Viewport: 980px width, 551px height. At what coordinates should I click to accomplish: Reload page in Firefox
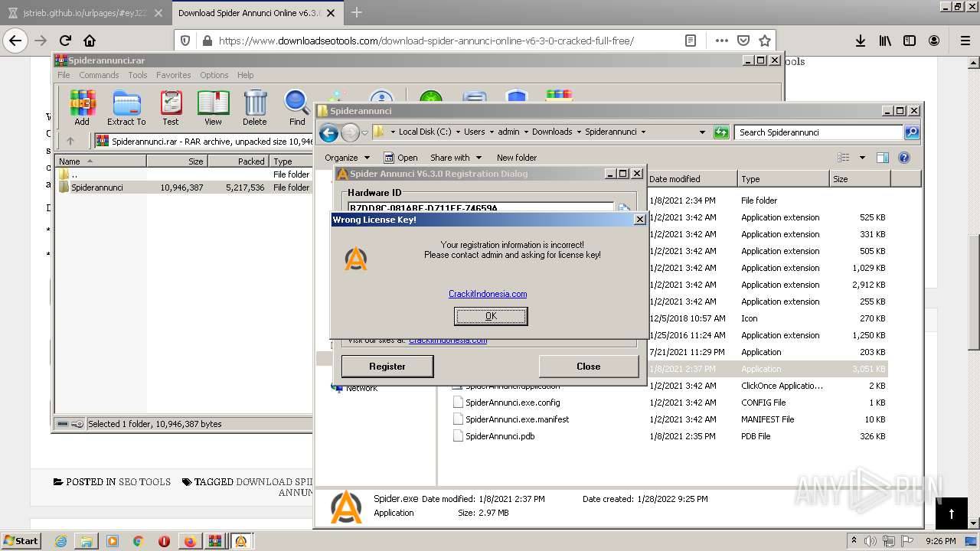click(65, 41)
